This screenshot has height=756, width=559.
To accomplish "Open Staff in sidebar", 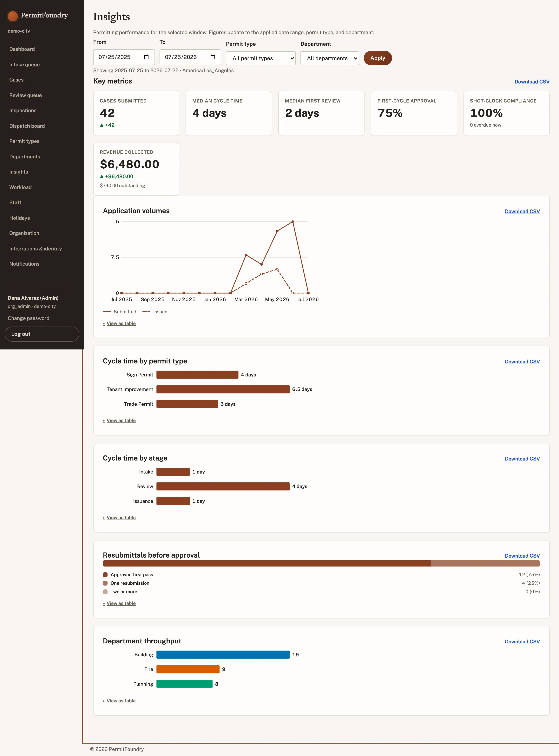I will (x=15, y=202).
